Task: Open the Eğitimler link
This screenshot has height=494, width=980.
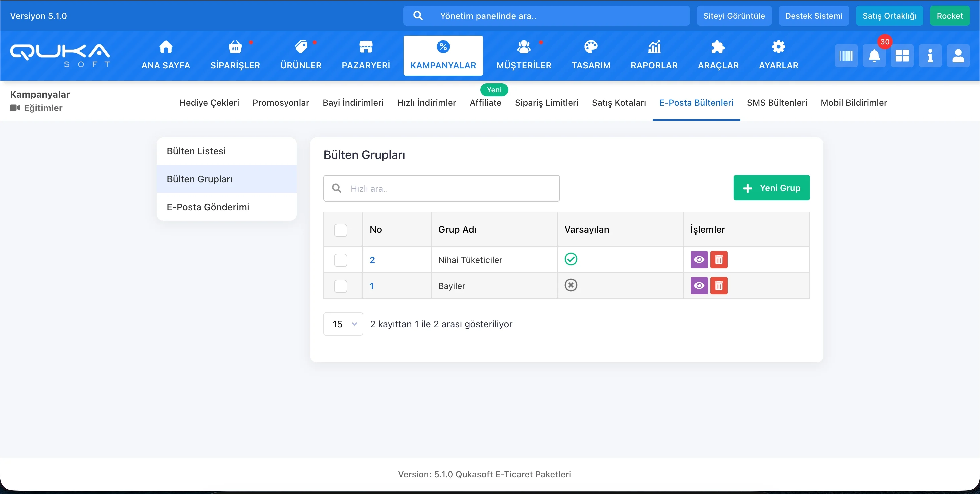Action: point(43,108)
